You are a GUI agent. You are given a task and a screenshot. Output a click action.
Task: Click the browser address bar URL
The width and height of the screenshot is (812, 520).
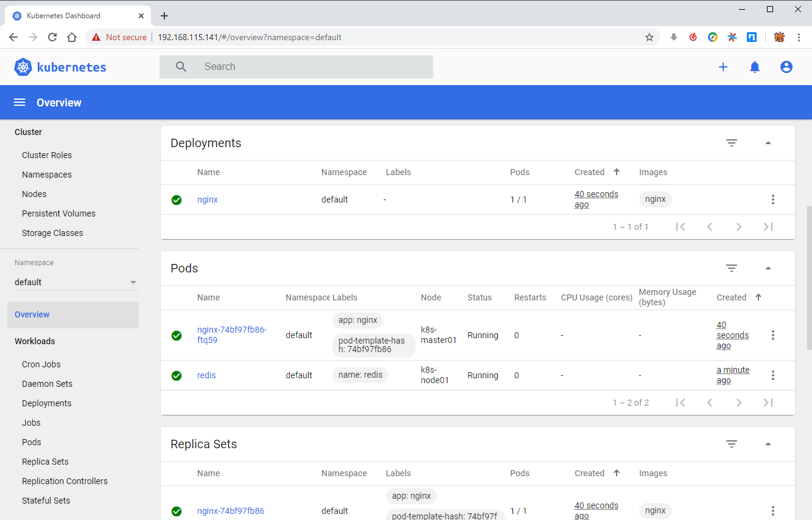point(250,37)
